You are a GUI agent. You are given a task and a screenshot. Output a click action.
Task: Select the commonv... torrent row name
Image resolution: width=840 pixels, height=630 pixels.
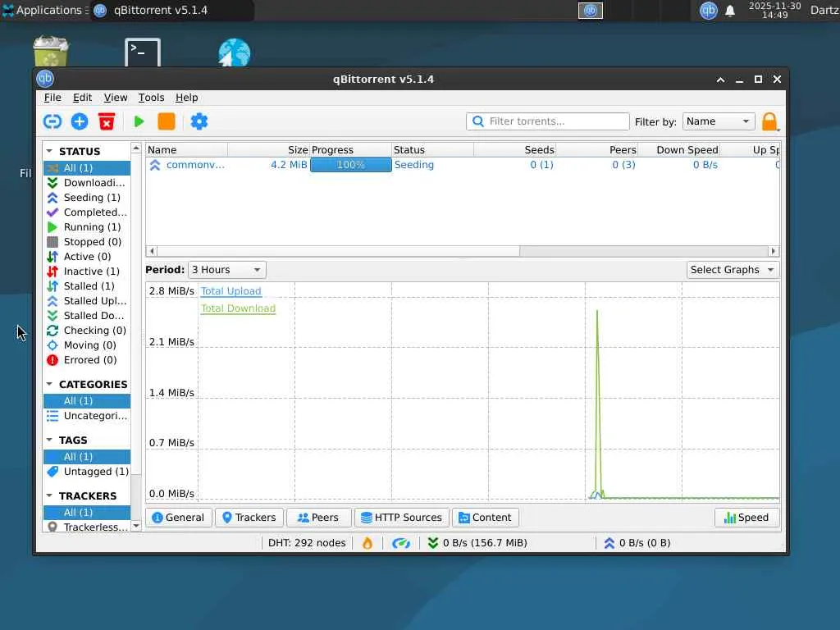coord(195,165)
